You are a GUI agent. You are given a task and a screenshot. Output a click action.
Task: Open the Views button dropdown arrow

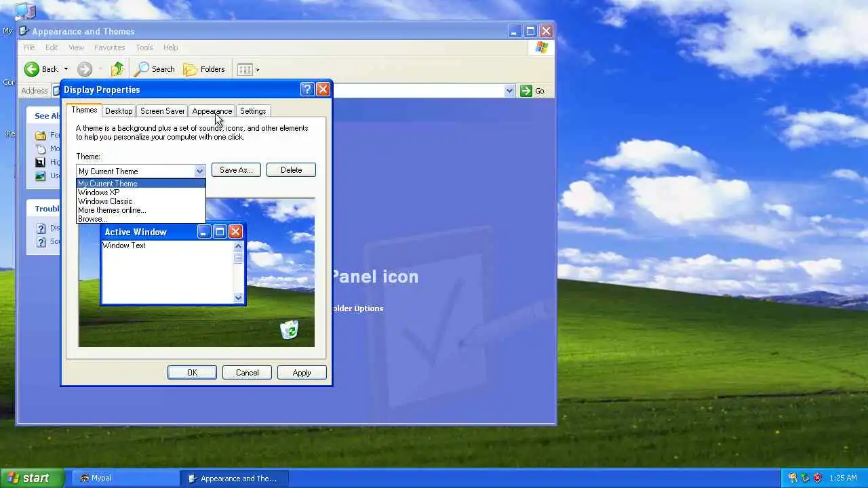pos(257,69)
